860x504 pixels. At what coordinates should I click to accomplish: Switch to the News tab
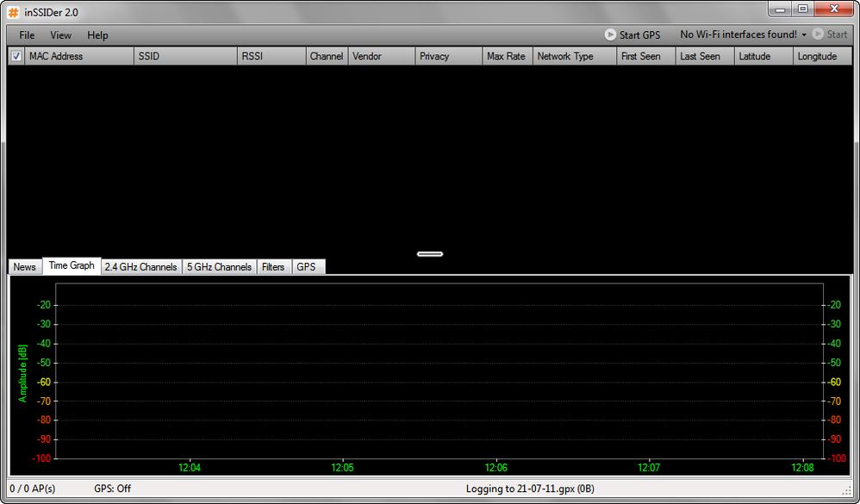24,267
